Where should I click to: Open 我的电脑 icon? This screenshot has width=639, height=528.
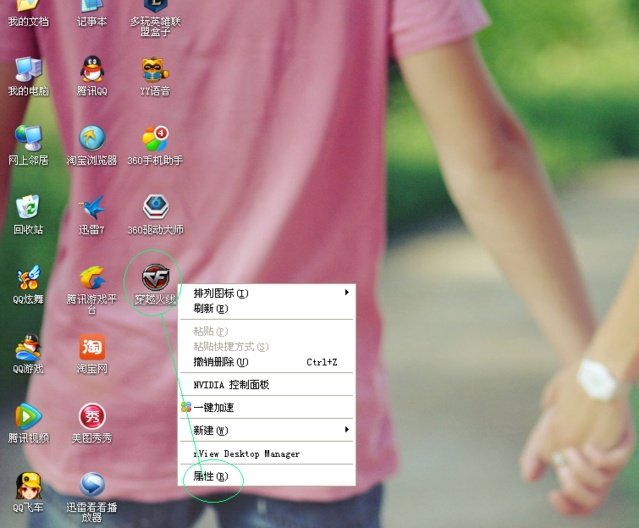click(28, 76)
